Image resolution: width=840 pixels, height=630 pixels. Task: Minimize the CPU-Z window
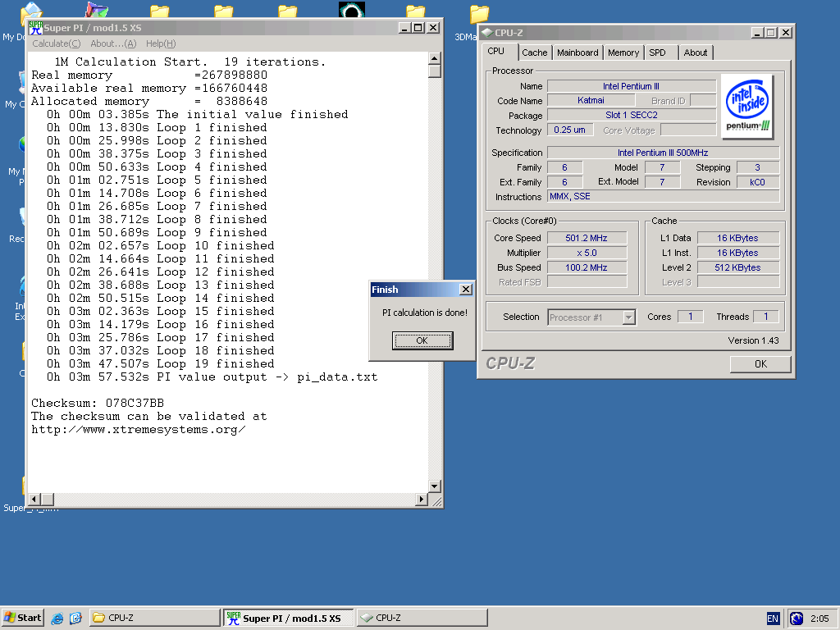click(757, 33)
